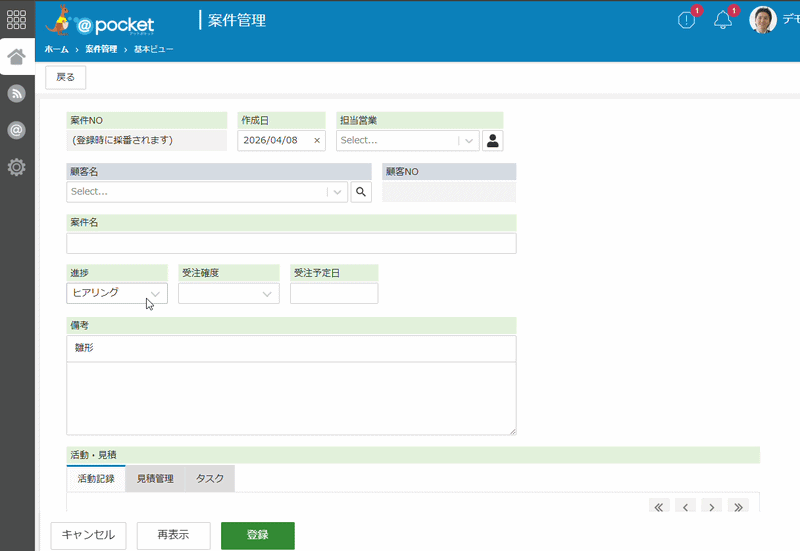
Task: Go to last page of records
Action: coord(738,507)
